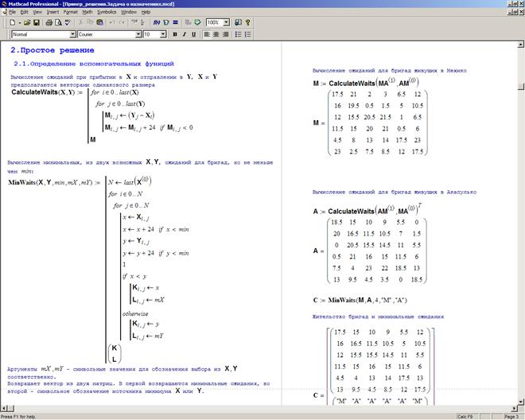This screenshot has width=525, height=420.
Task: Open the Edit menu
Action: tap(24, 12)
